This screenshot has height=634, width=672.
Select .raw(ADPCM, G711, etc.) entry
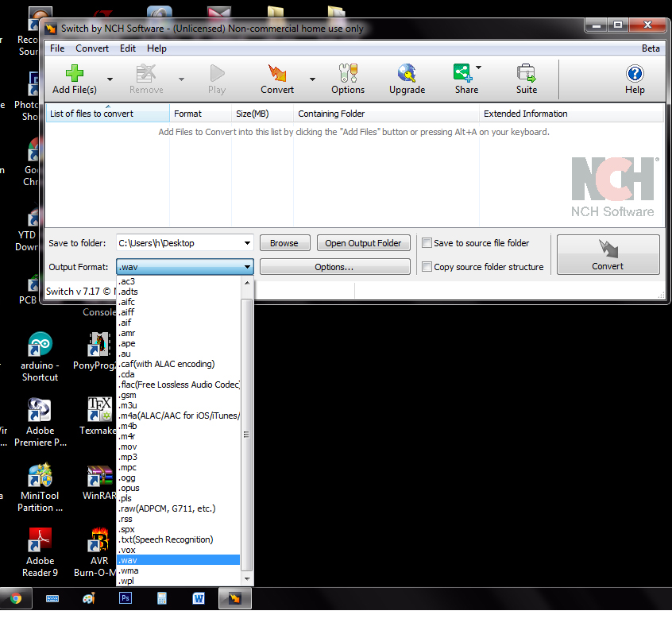pos(178,508)
